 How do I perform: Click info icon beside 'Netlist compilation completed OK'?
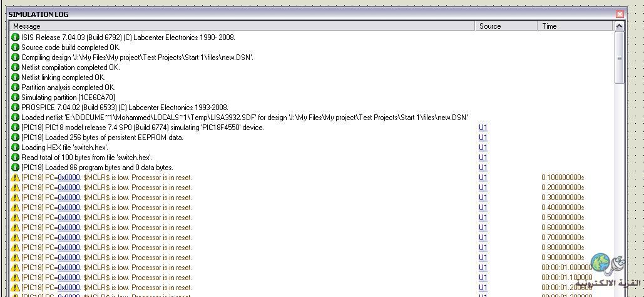(15, 68)
